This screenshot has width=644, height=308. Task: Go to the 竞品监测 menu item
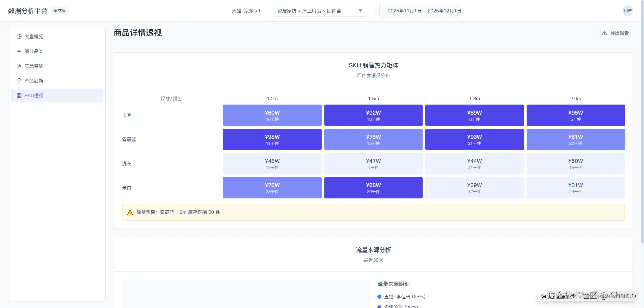point(34,66)
